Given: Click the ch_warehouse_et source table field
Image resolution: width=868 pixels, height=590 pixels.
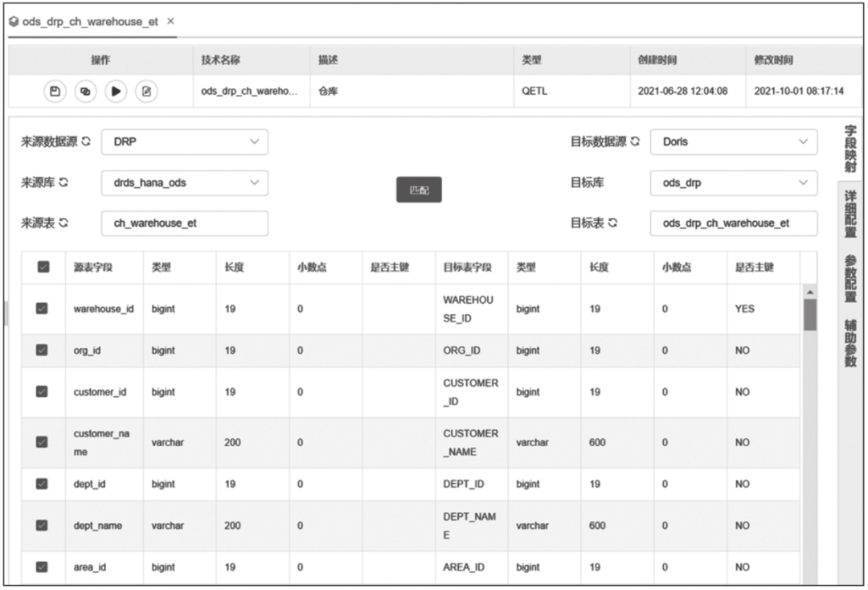Looking at the screenshot, I should pyautogui.click(x=185, y=223).
